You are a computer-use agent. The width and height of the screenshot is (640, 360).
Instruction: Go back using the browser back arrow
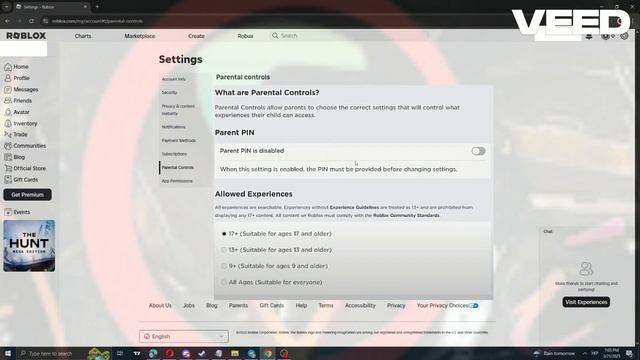pyautogui.click(x=7, y=21)
